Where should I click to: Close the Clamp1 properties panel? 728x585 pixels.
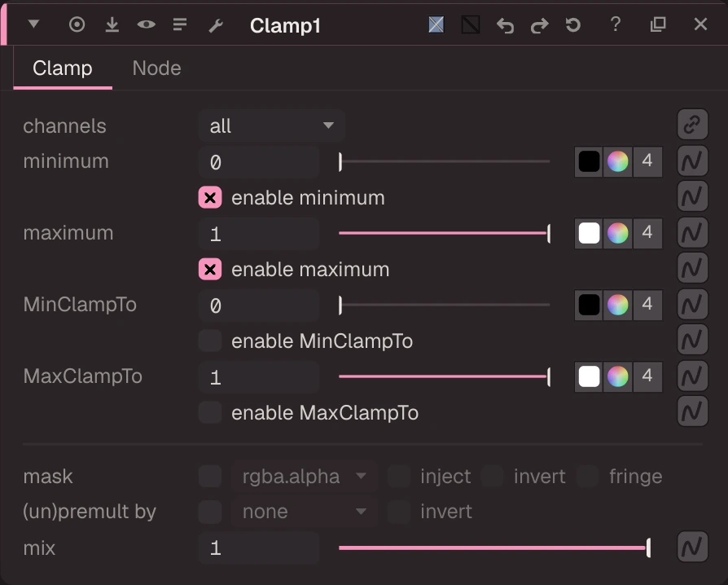[700, 24]
